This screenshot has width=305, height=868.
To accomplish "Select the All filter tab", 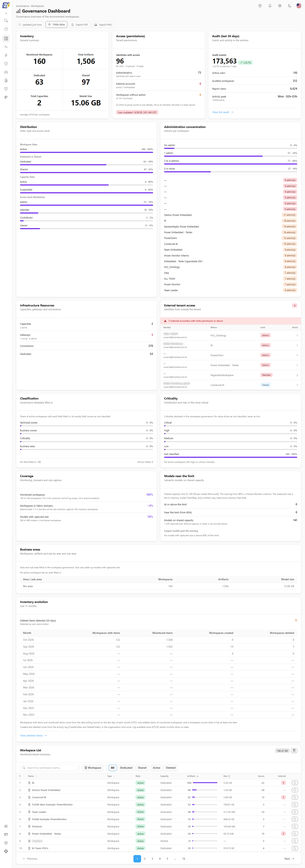I will tap(112, 768).
